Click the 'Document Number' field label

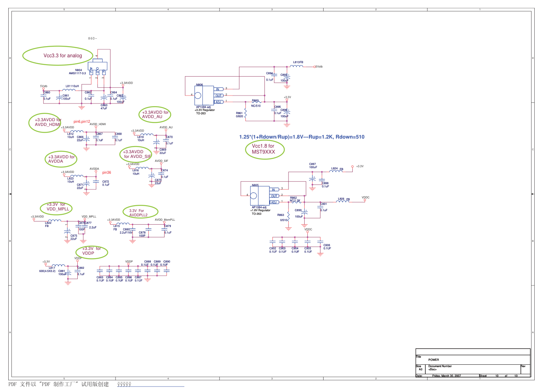pos(440,366)
